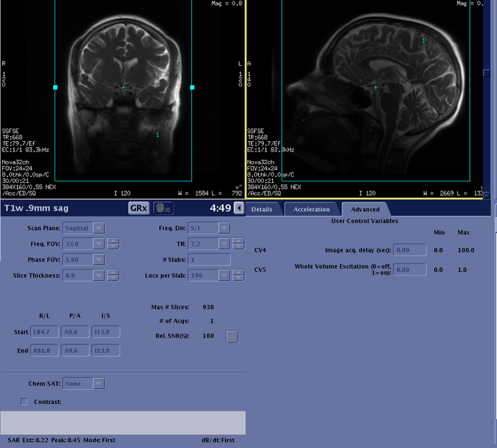Click the viewport vertical scrollbar thumb
This screenshot has height=448, width=497.
tap(487, 73)
